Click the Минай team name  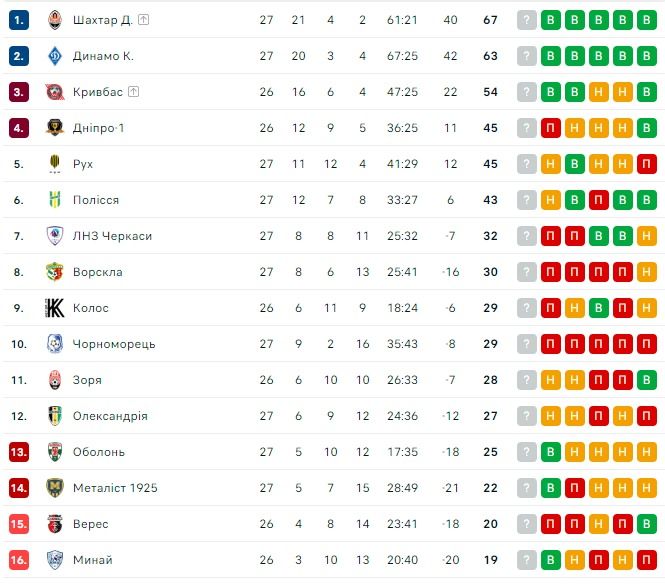coord(93,560)
